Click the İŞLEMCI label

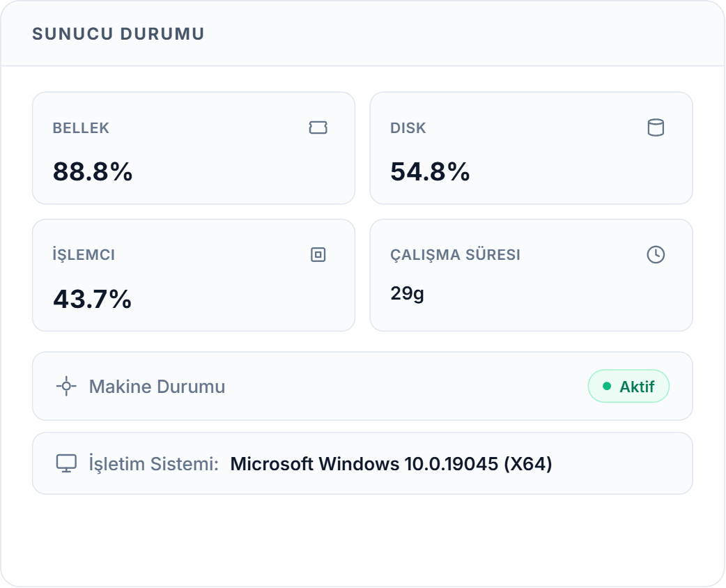click(84, 254)
